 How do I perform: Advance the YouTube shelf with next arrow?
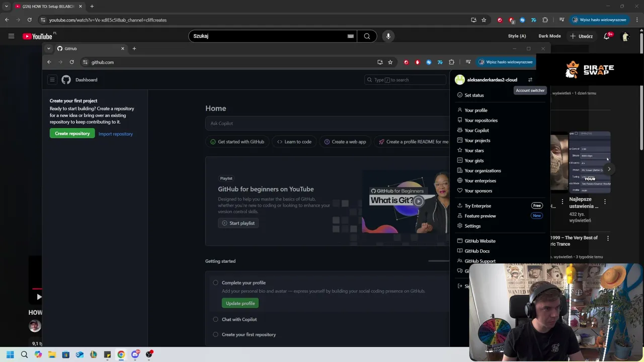pos(609,169)
